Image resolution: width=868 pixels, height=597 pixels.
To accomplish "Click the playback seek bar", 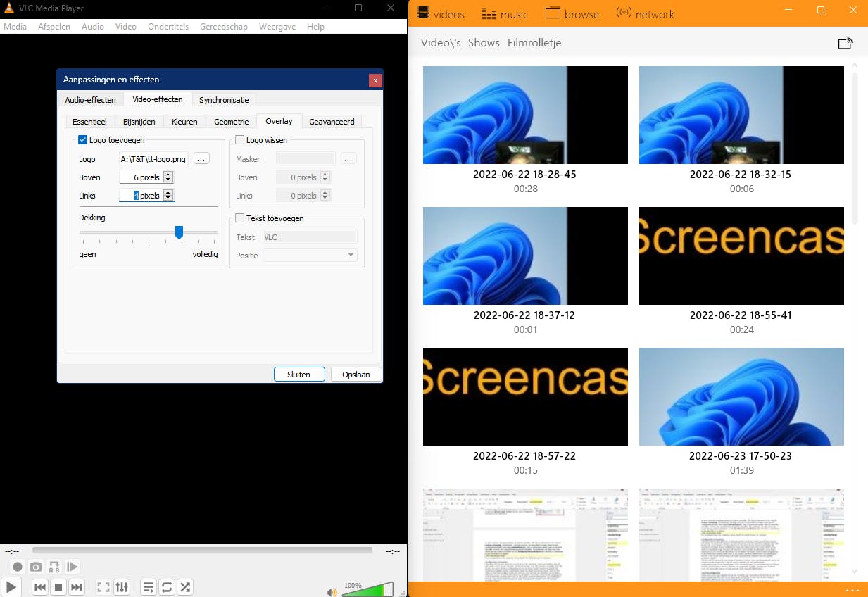I will tap(202, 551).
